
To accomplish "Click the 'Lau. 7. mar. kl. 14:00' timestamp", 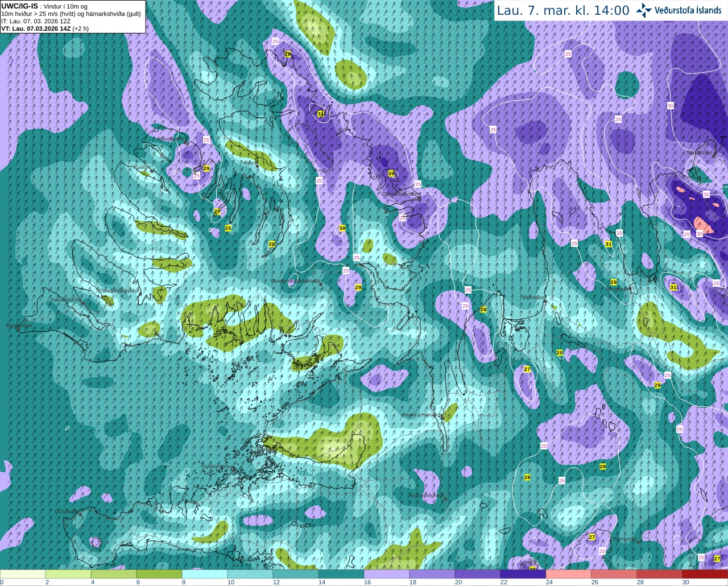I will point(562,10).
